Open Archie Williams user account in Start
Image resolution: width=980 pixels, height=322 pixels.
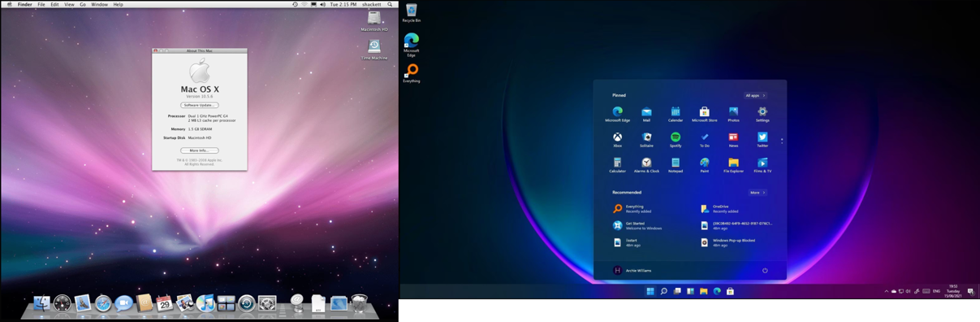tap(632, 271)
